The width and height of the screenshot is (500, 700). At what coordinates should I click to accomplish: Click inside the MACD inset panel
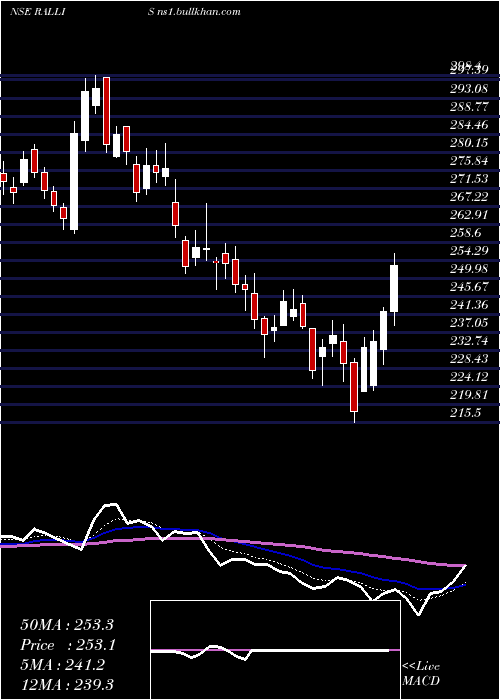point(275,650)
